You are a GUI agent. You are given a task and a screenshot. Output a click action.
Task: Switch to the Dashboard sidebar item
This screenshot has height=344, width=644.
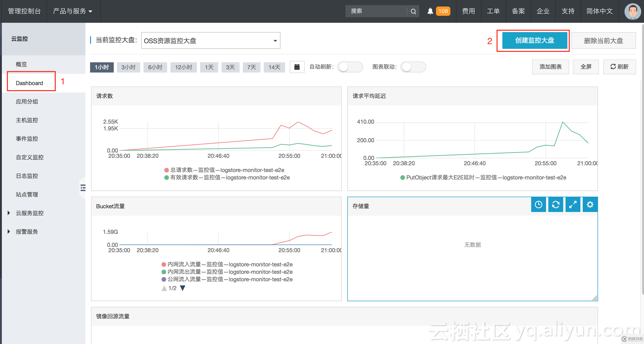point(29,83)
